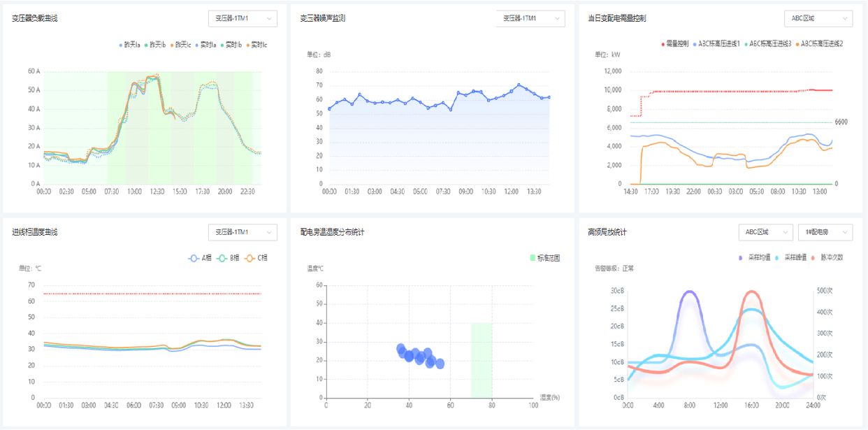The height and width of the screenshot is (430, 868).
Task: Click the 12,000 axis value
Action: [612, 71]
